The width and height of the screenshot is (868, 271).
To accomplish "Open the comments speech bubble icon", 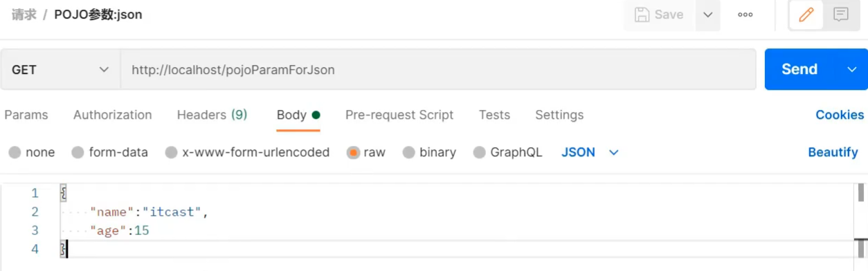I will [841, 15].
